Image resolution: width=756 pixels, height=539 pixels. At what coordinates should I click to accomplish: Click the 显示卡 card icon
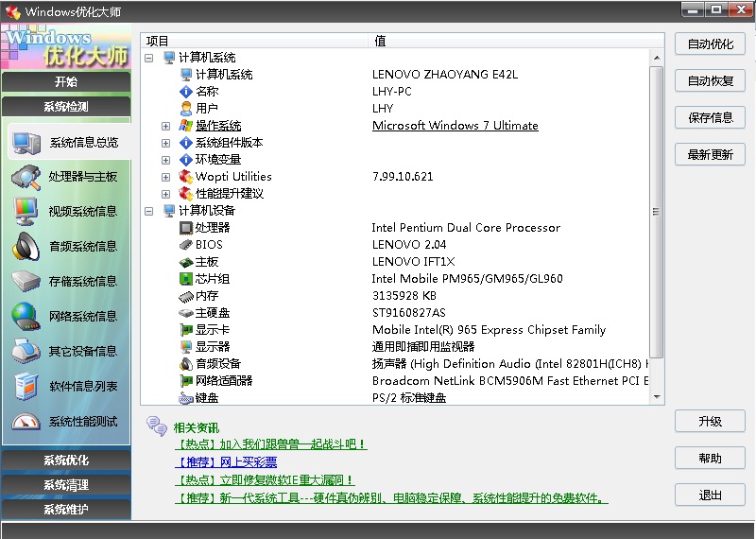185,330
